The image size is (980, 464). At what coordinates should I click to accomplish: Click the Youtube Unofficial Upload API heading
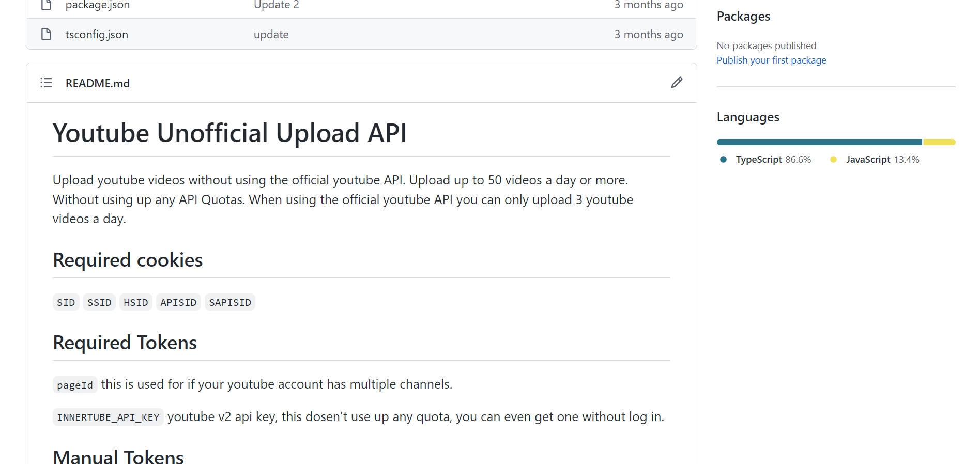pyautogui.click(x=229, y=133)
